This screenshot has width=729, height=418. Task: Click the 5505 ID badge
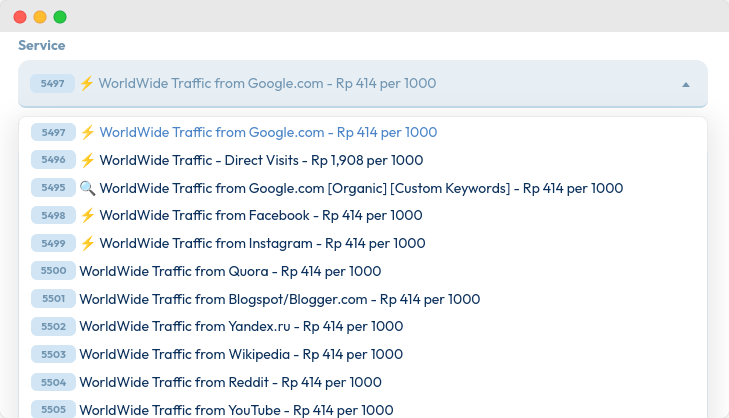point(53,409)
